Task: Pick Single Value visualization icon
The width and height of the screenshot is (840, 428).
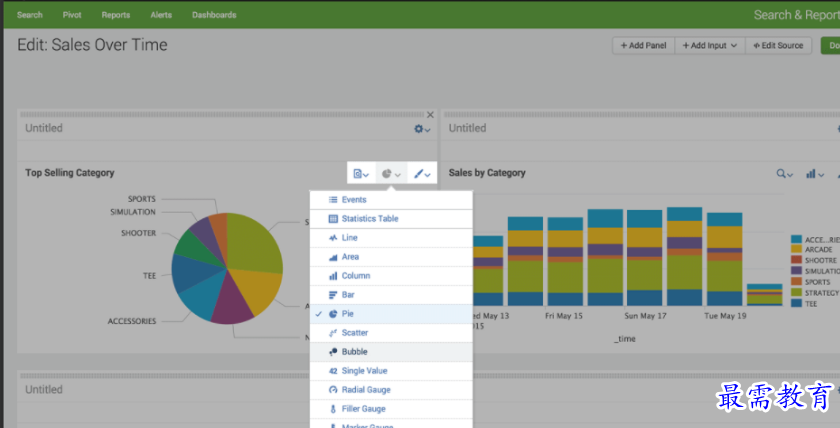Action: 333,371
